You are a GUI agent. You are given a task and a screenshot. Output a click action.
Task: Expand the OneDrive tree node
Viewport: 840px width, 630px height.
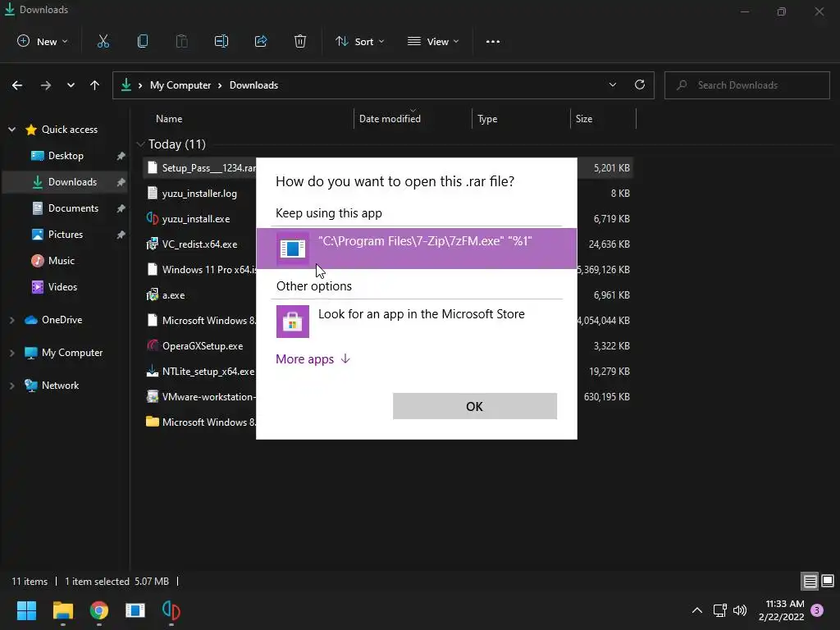click(11, 320)
